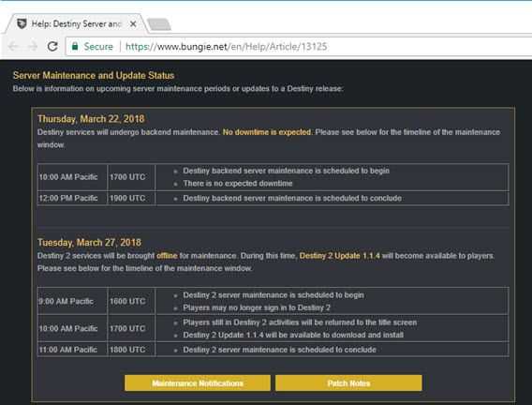Click Tuesday, March 27, 2018 heading
The width and height of the screenshot is (532, 405).
coord(90,243)
